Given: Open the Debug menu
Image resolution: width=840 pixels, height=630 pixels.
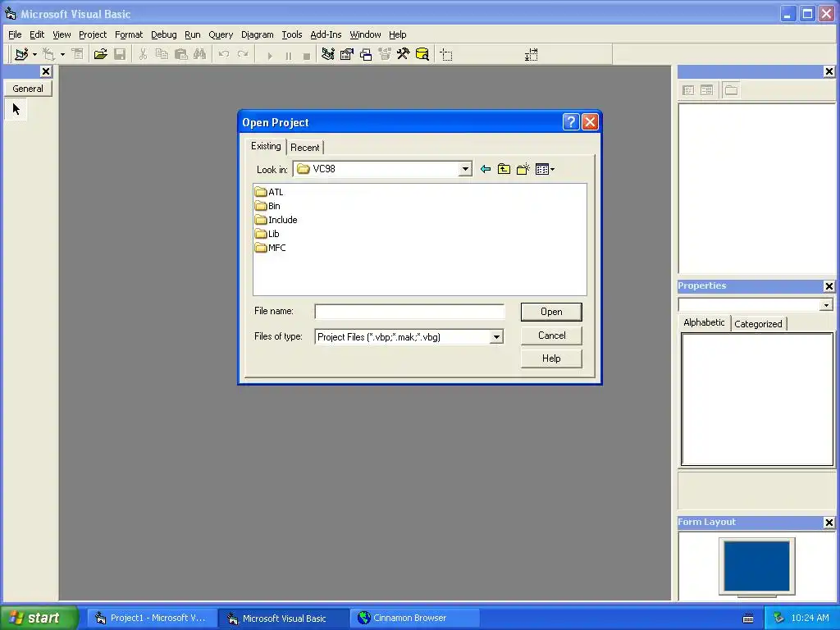Looking at the screenshot, I should tap(164, 34).
